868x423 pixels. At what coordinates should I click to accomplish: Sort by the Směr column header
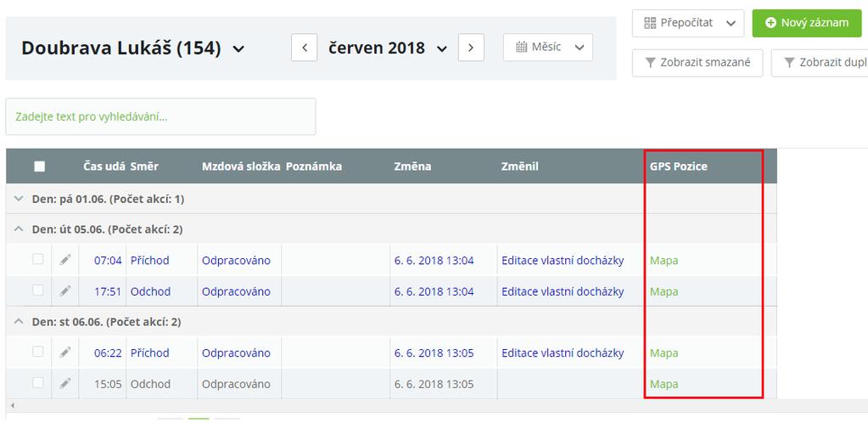coord(144,166)
